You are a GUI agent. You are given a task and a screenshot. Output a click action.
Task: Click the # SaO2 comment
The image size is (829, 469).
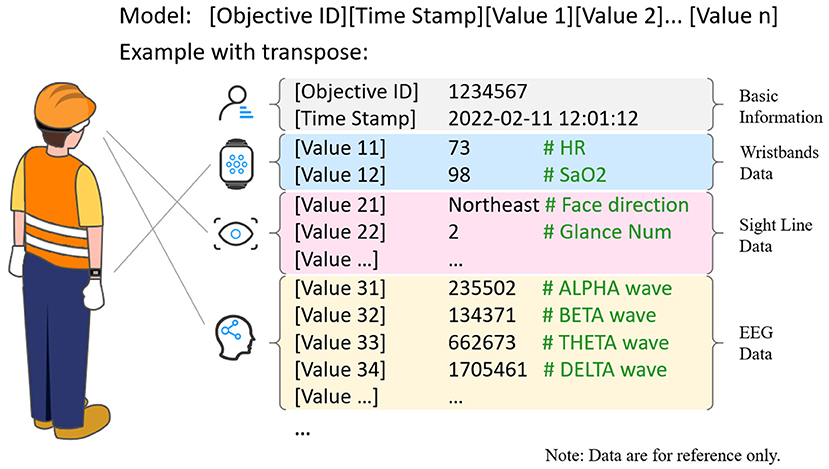575,175
